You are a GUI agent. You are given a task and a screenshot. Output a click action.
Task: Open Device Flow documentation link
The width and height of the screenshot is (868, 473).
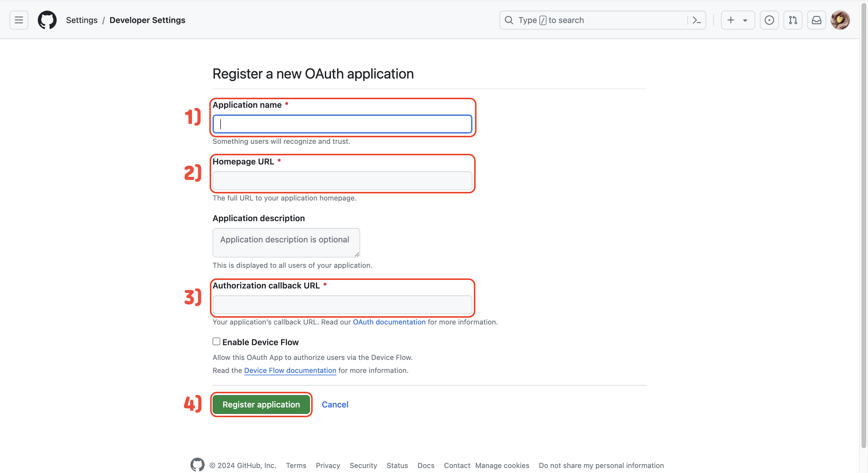point(290,370)
